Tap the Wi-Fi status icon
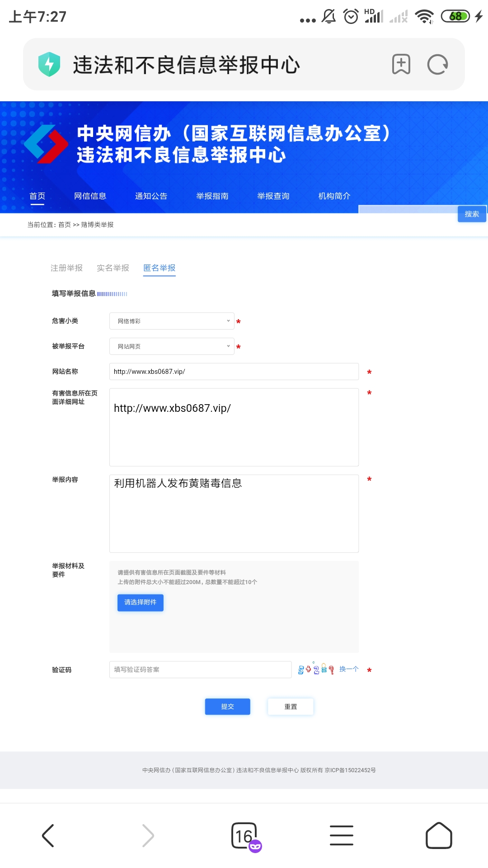 424,16
